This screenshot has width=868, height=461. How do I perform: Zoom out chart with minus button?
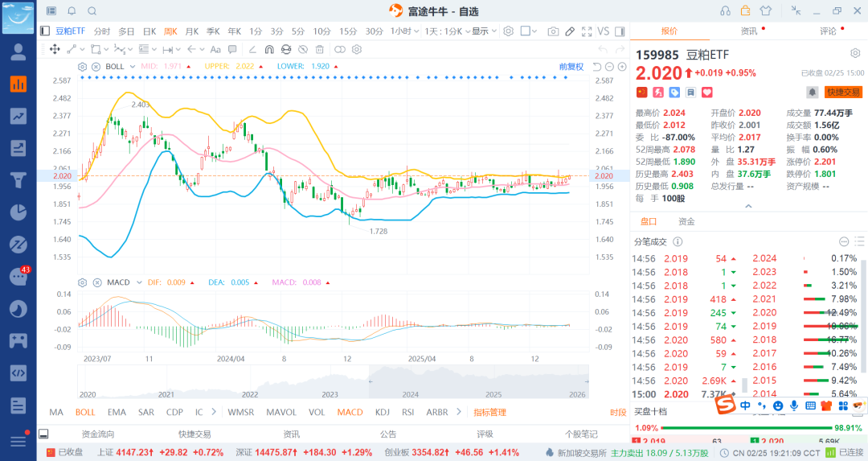(609, 67)
